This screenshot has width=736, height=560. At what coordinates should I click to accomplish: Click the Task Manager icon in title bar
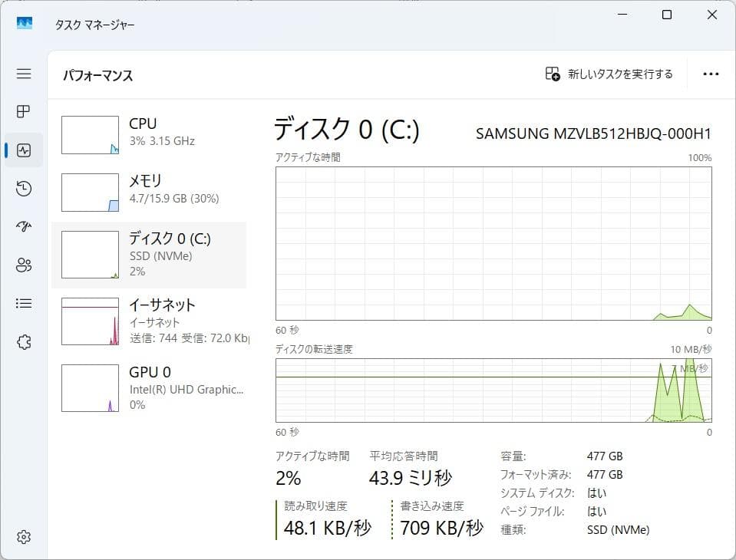pyautogui.click(x=24, y=24)
